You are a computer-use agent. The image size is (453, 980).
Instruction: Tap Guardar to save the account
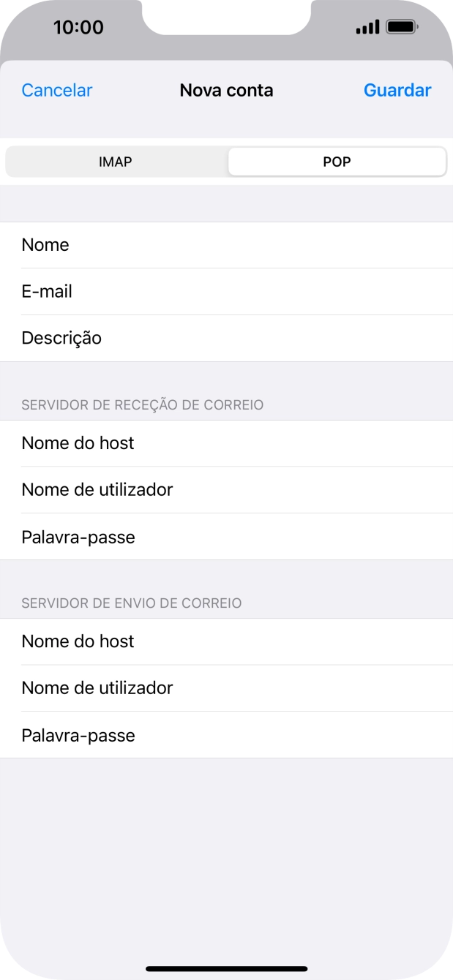[397, 90]
